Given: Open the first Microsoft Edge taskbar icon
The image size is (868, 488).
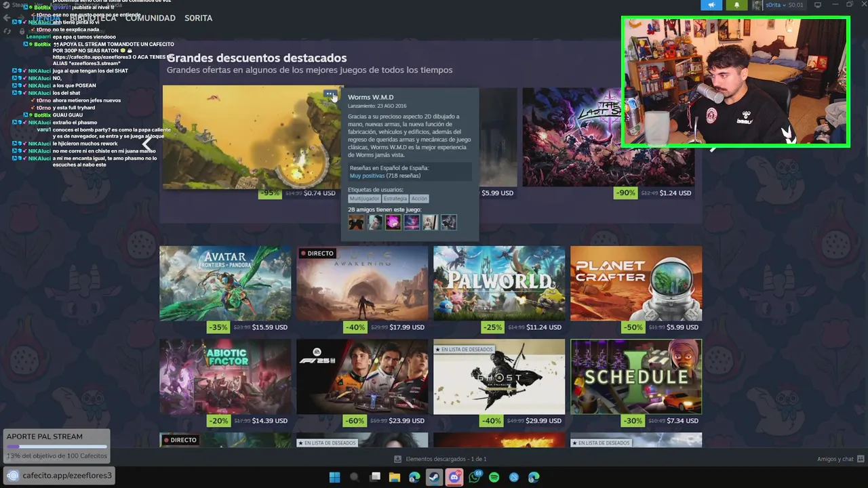Looking at the screenshot, I should [x=414, y=477].
